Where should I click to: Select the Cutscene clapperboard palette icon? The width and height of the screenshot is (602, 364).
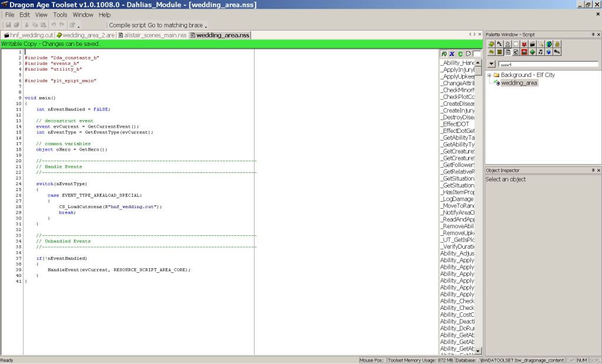(532, 44)
